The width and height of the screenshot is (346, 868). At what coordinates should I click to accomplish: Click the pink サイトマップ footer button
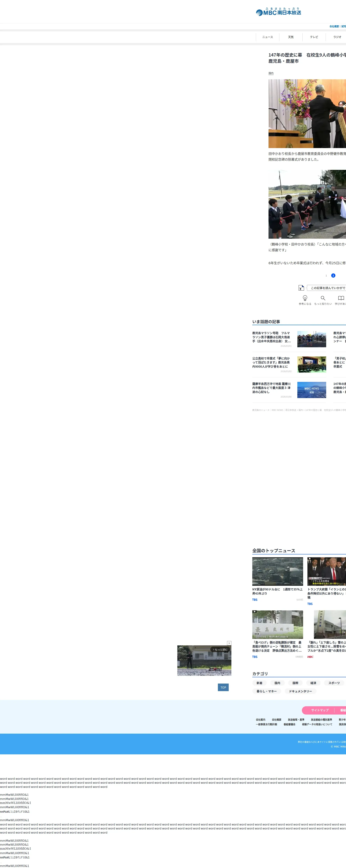319,710
